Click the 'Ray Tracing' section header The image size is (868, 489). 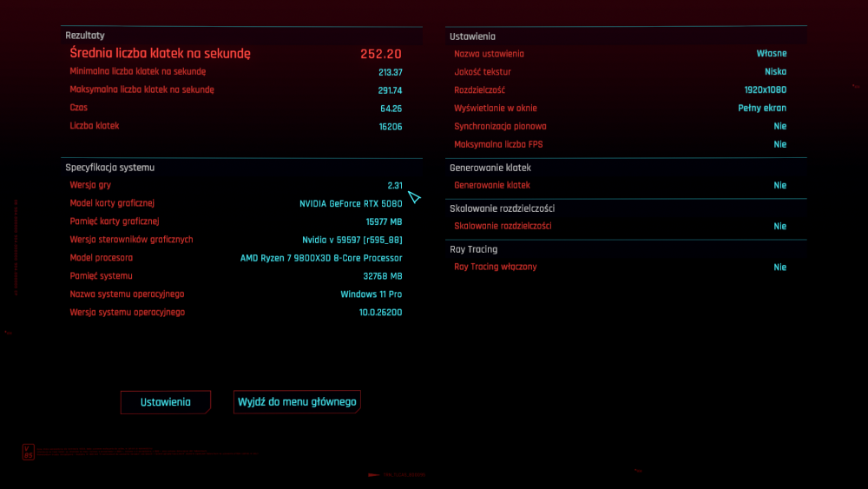tap(473, 250)
